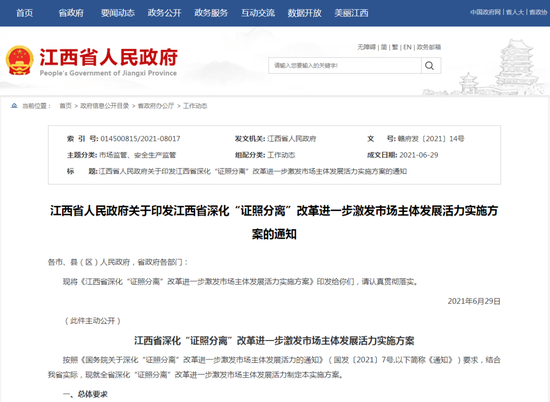
Task: Enable 无障碍 accessibility mode
Action: pos(366,47)
